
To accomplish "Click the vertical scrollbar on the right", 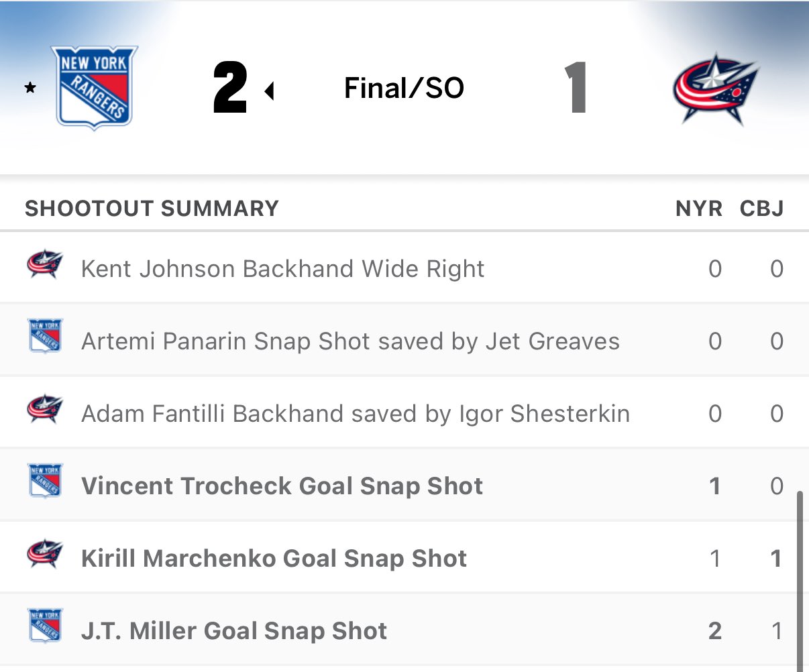I will pos(799,577).
